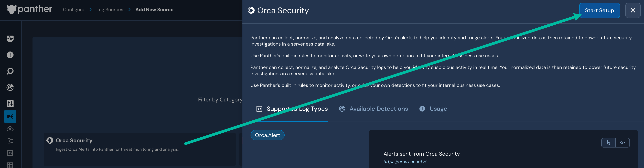Click the Start Setup button
The width and height of the screenshot is (644, 168).
(599, 10)
